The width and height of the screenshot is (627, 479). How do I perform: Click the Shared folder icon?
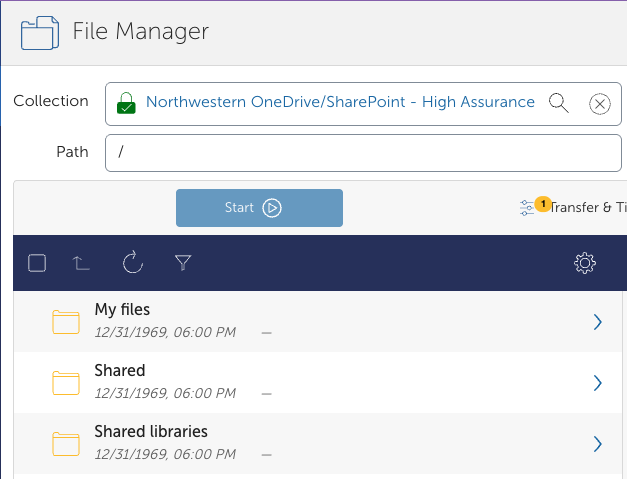click(x=66, y=383)
